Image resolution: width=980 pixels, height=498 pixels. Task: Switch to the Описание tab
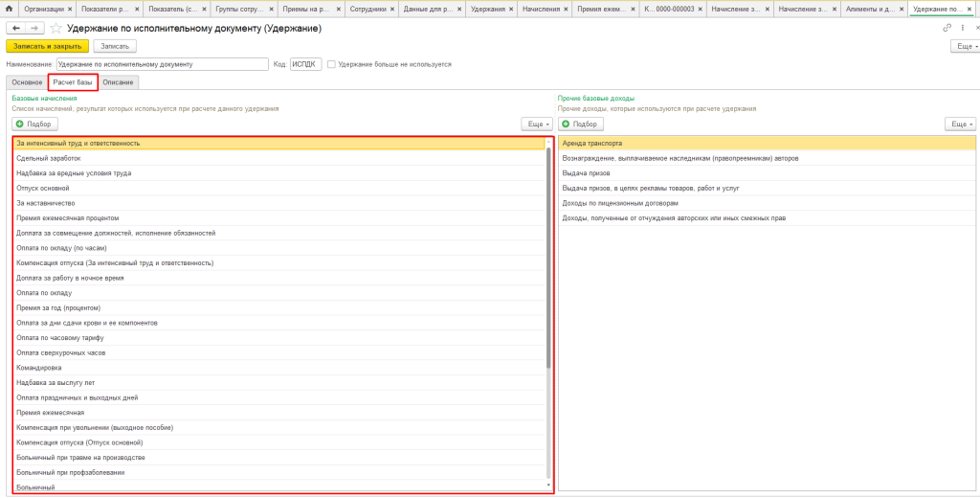[119, 82]
